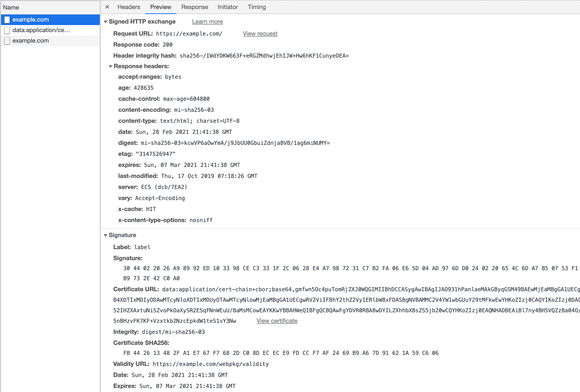Select example.com first network entry

[x=31, y=19]
